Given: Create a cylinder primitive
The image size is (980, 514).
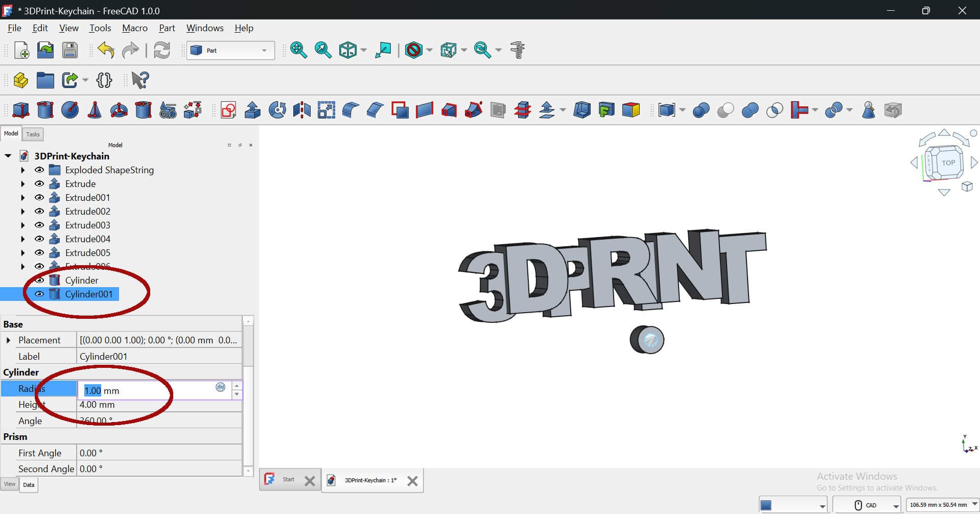Looking at the screenshot, I should (x=45, y=110).
